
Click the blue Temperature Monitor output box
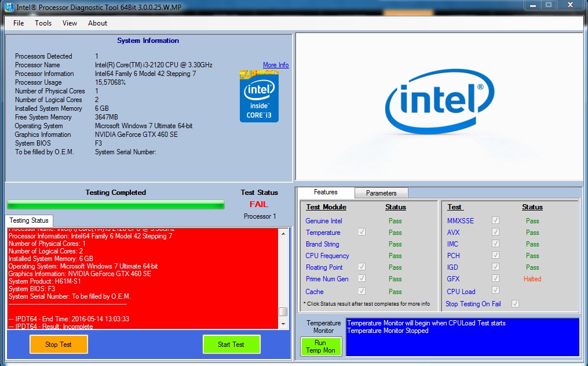tap(462, 337)
